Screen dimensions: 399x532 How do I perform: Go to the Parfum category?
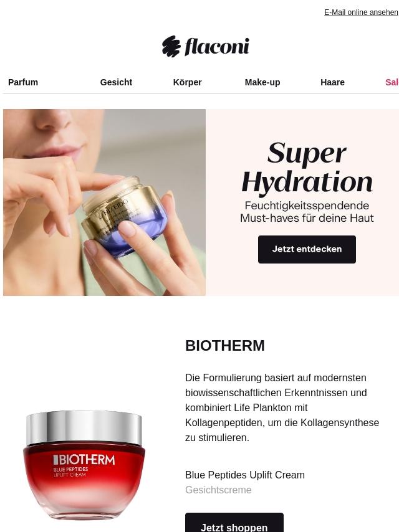[x=23, y=82]
